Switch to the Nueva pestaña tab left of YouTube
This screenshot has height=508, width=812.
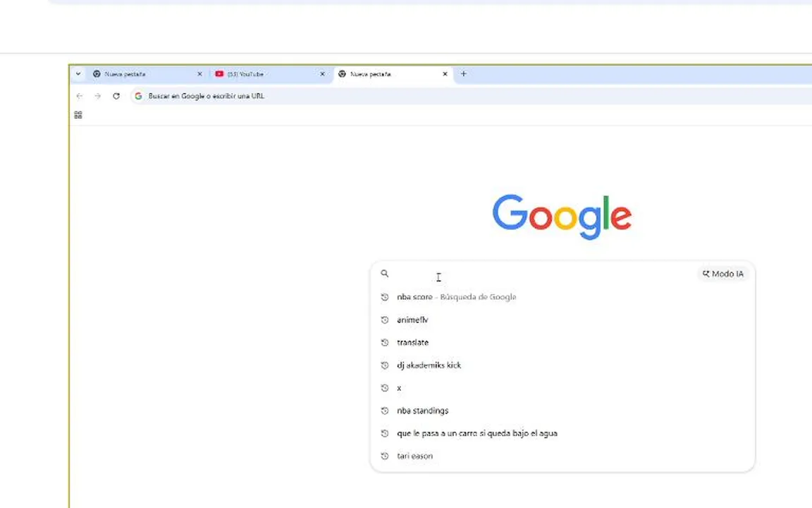pyautogui.click(x=144, y=74)
